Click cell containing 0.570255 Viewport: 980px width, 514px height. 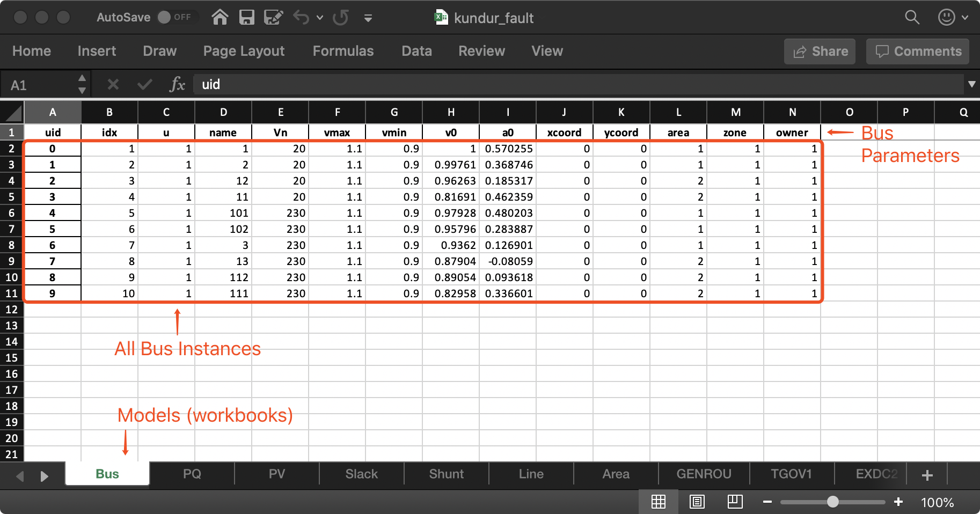click(508, 149)
